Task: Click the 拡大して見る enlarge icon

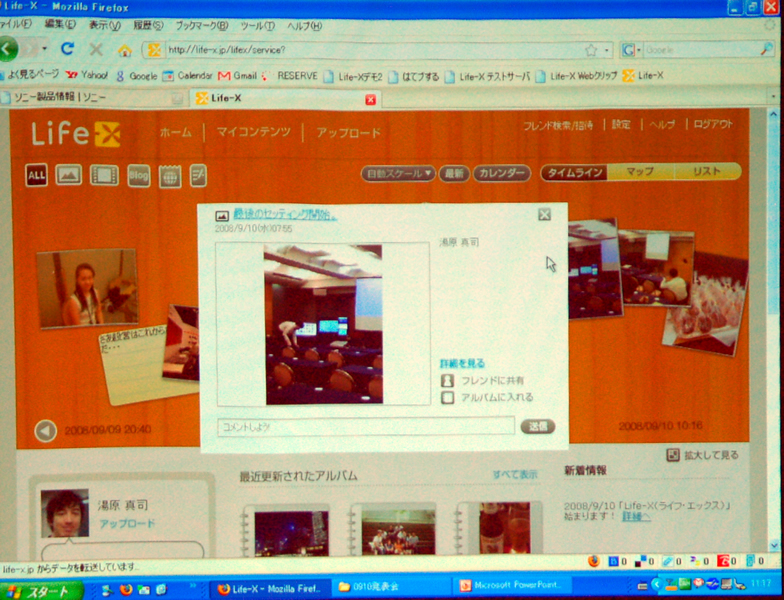Action: point(673,455)
